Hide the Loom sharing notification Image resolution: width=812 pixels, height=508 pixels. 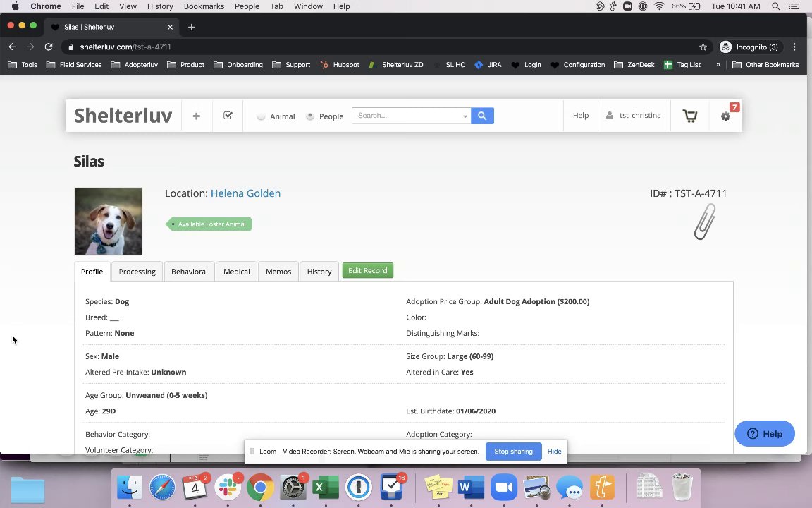click(x=554, y=452)
